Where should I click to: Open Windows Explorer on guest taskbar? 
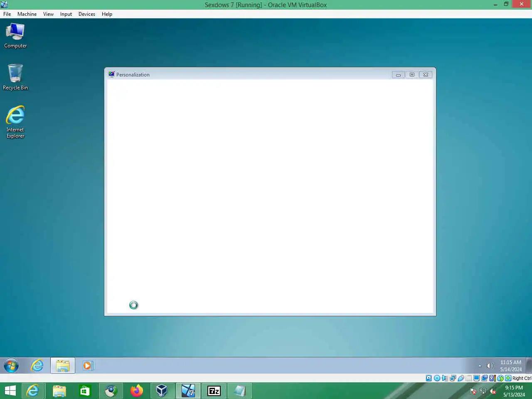63,366
